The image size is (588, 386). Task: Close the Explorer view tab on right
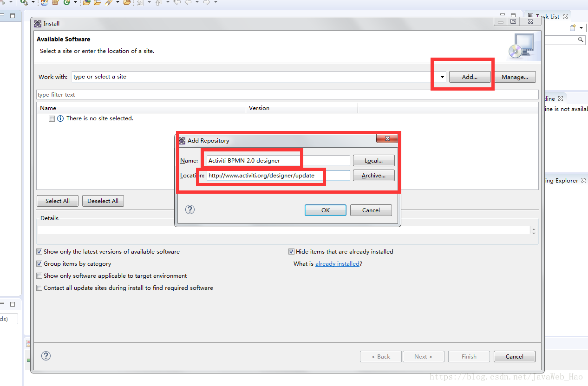coord(584,180)
